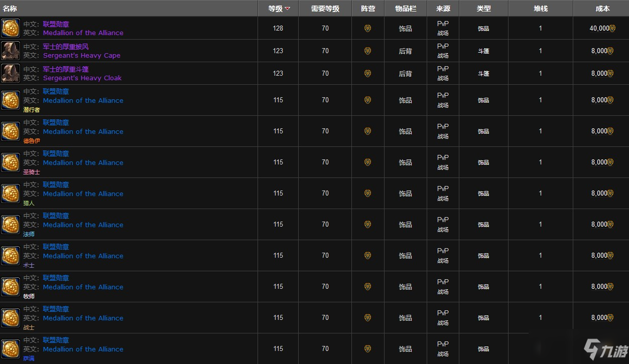The width and height of the screenshot is (629, 364).
Task: Sort by the 阵营 column header
Action: tap(368, 9)
